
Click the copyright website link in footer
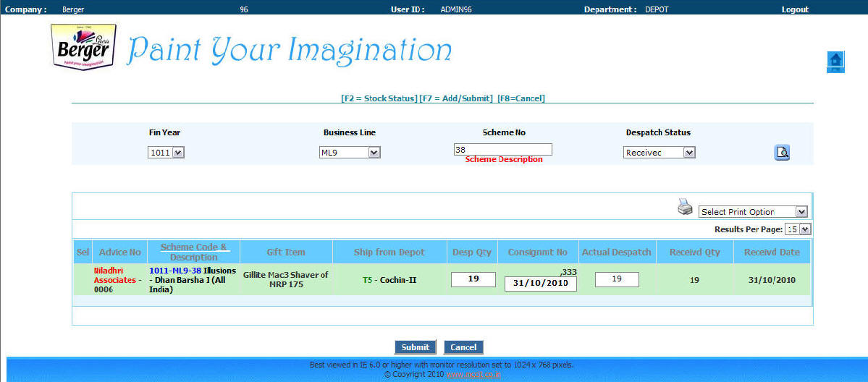coord(474,375)
